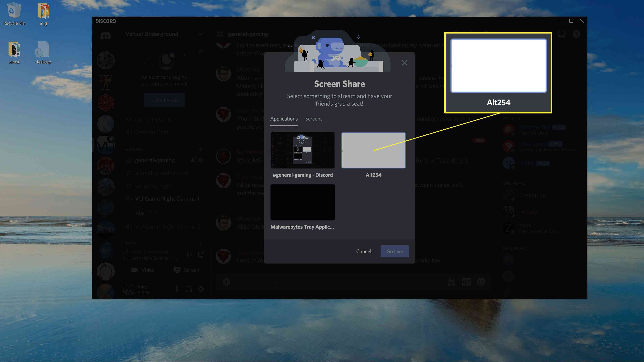
Task: Toggle noise suppression icon
Action: [189, 255]
